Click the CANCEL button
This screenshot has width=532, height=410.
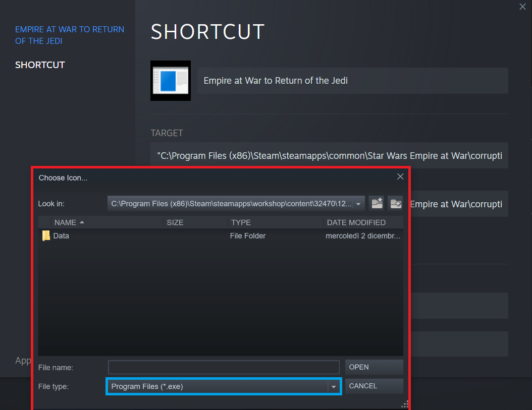[374, 386]
